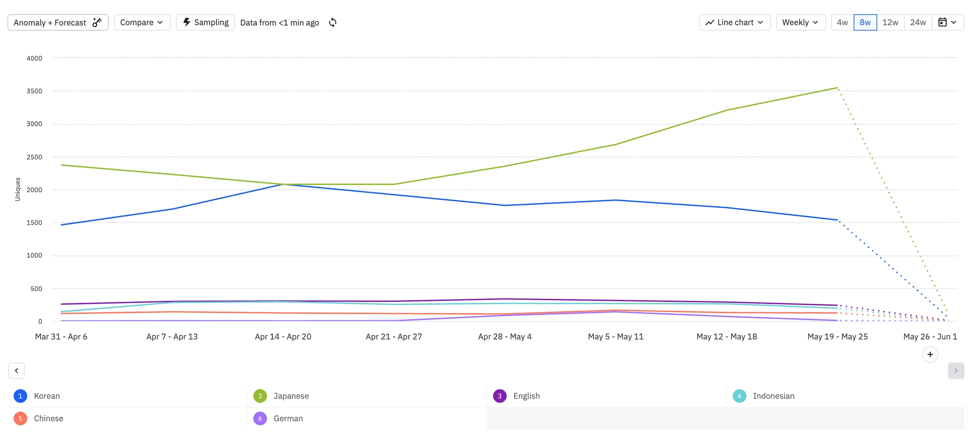Toggle the Japanese series in legend
Viewport: 980px width, 445px height.
(291, 396)
